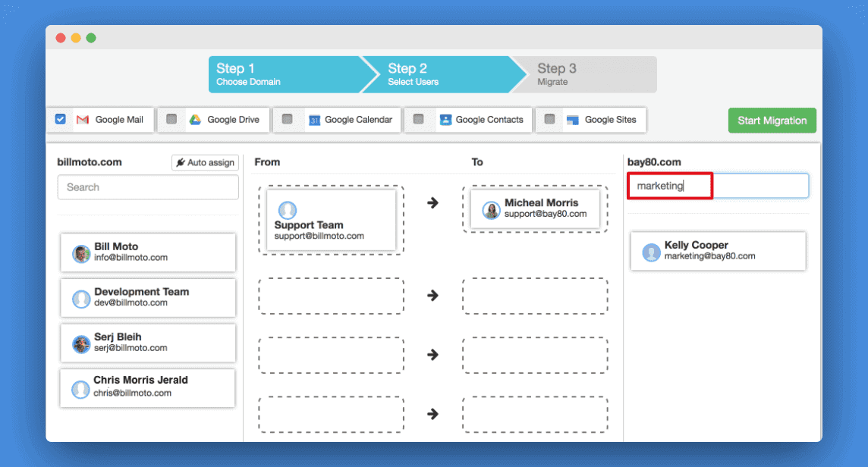Image resolution: width=868 pixels, height=467 pixels.
Task: Enable the Google Drive checkbox
Action: pyautogui.click(x=171, y=118)
